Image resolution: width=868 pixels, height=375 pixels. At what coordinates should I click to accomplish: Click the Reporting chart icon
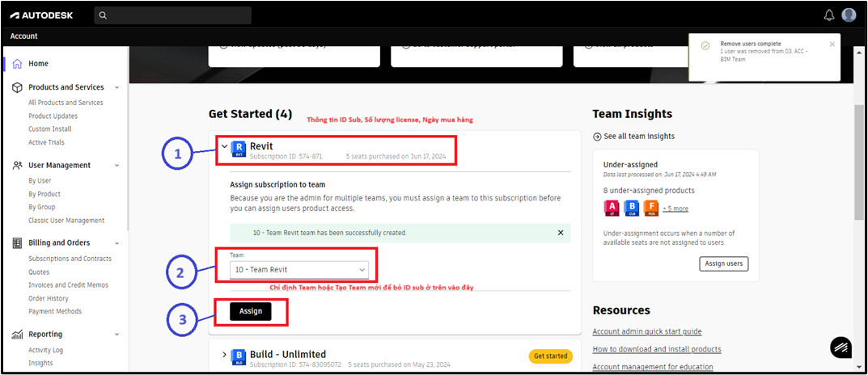17,334
